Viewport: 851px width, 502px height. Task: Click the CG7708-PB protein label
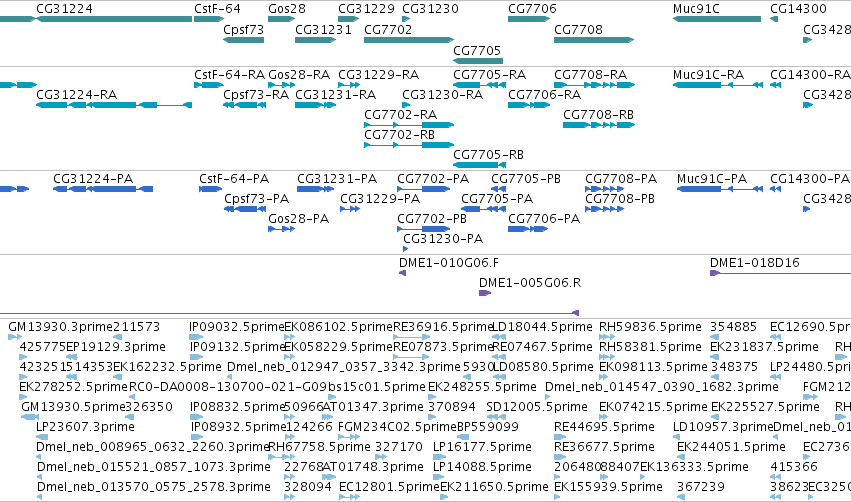pyautogui.click(x=620, y=199)
